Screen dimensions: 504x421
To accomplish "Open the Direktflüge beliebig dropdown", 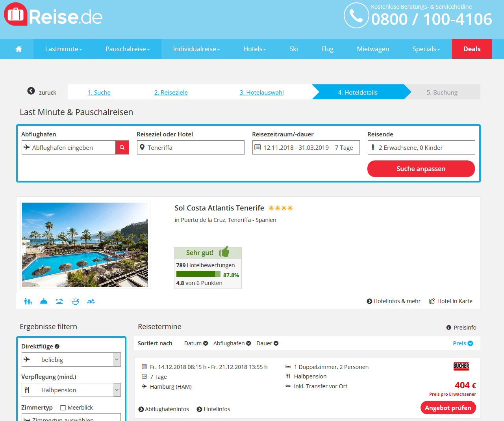I will tap(71, 360).
